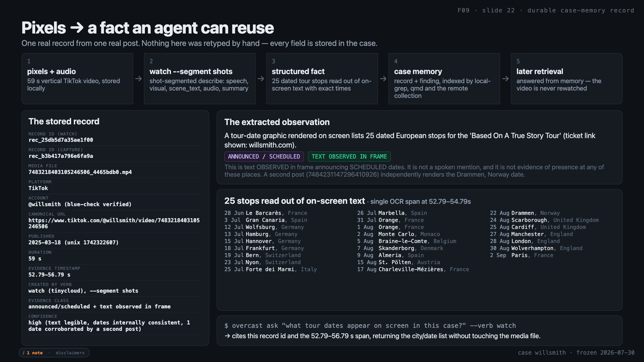This screenshot has width=644, height=362.
Task: Open the '1 note' indicator
Action: coord(35,353)
